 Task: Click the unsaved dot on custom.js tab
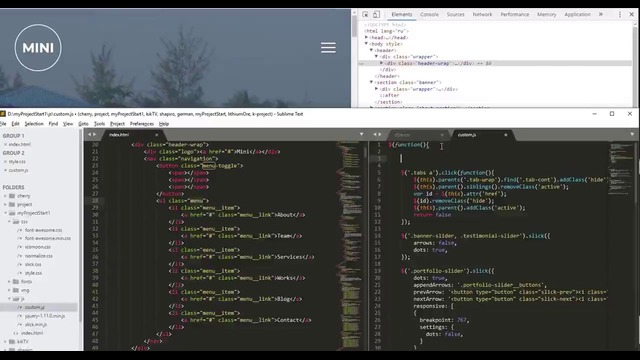[506, 135]
